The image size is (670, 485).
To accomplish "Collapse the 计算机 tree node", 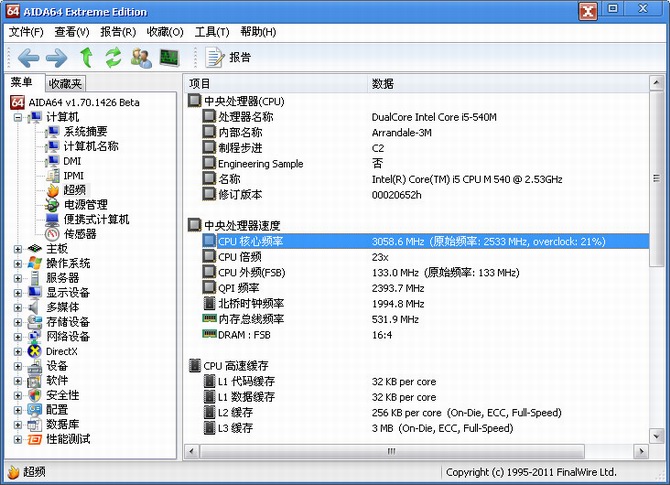I will [18, 117].
